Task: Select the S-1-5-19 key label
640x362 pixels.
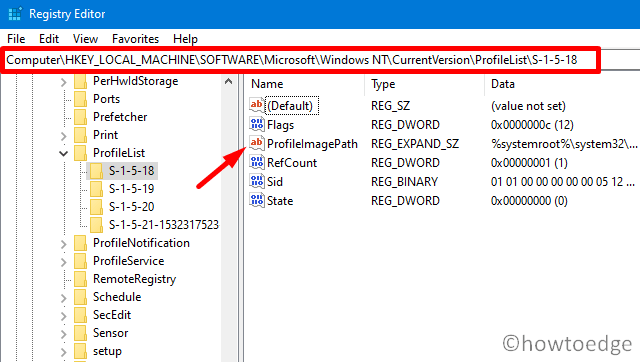Action: [x=131, y=189]
